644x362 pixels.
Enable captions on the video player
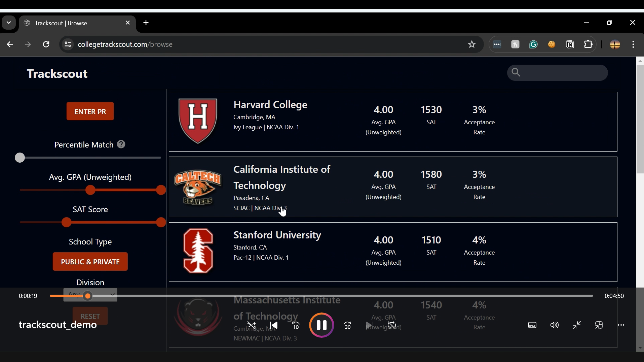[x=533, y=325]
